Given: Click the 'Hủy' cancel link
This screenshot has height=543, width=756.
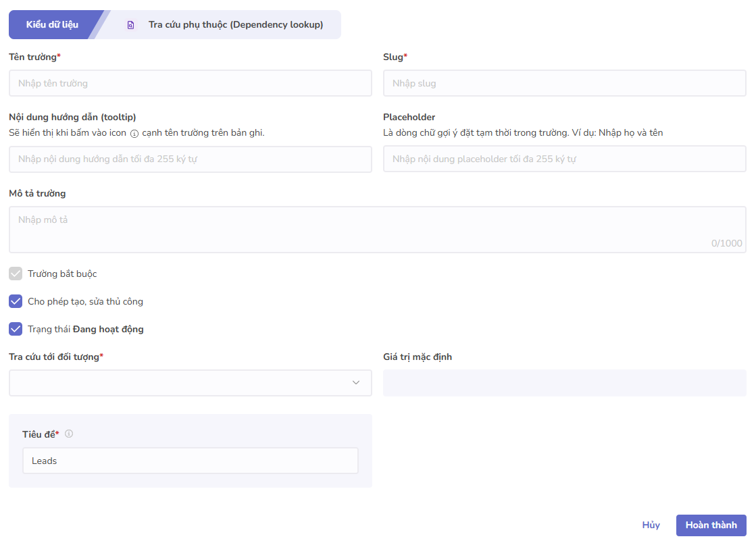Looking at the screenshot, I should (651, 525).
